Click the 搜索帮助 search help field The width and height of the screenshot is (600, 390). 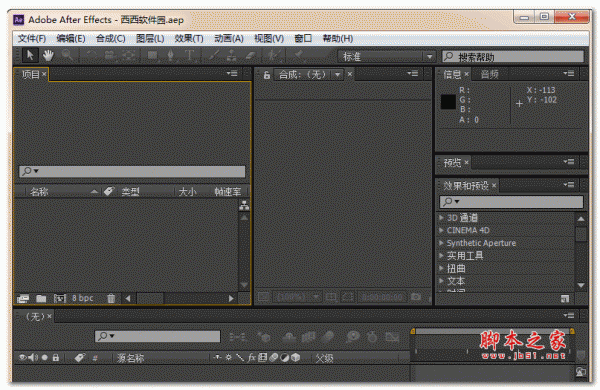pyautogui.click(x=513, y=57)
